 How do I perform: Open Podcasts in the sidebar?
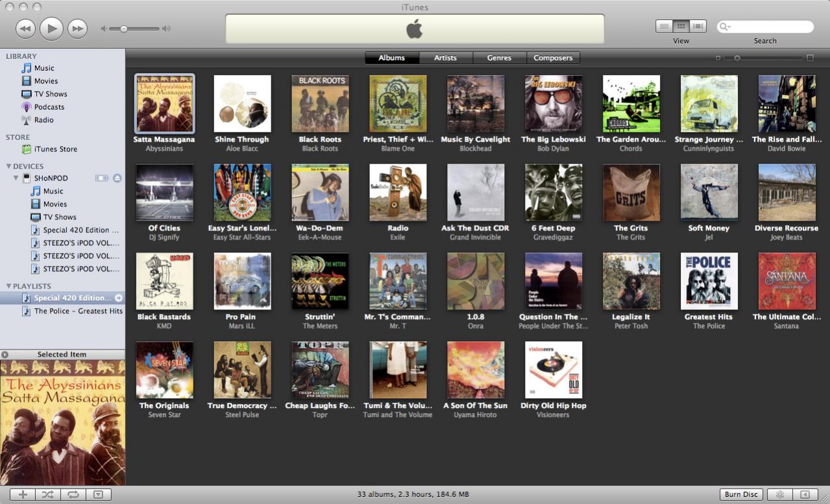click(x=49, y=107)
